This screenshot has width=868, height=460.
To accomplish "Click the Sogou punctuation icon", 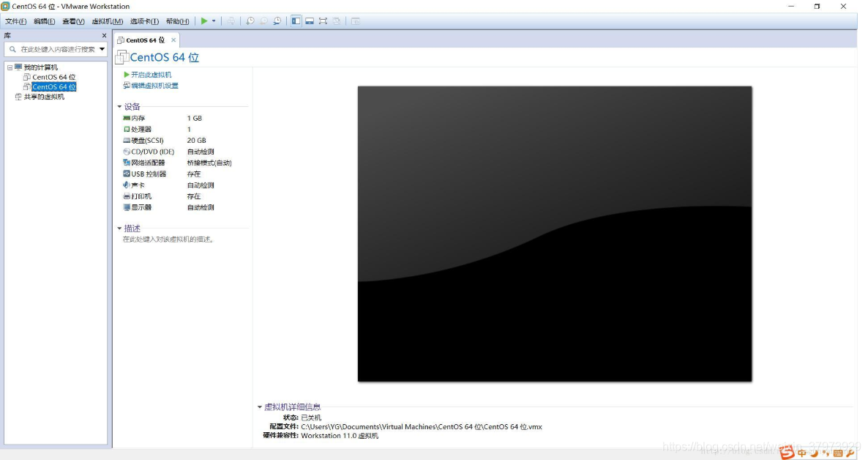I will [x=826, y=453].
